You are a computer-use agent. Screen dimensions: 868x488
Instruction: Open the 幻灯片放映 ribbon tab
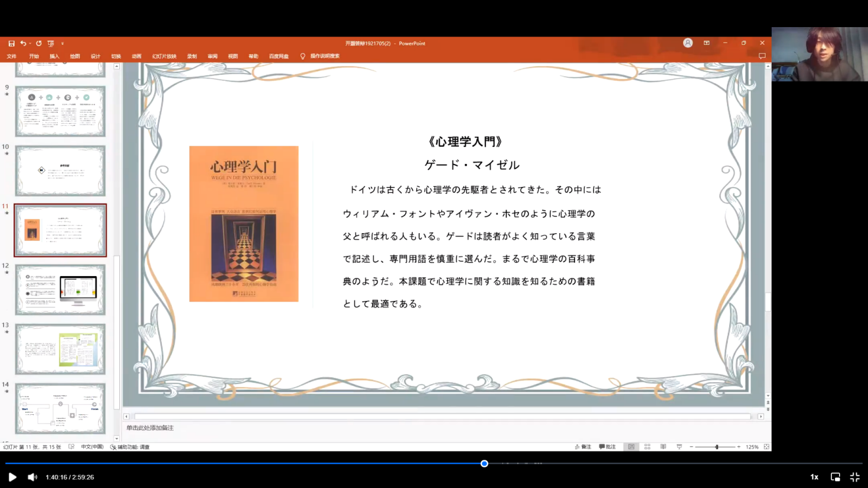coord(164,56)
